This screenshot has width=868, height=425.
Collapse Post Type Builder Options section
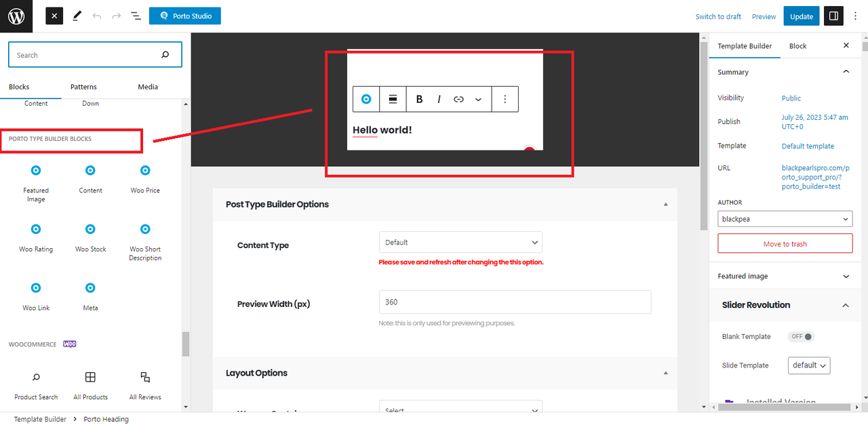(665, 204)
